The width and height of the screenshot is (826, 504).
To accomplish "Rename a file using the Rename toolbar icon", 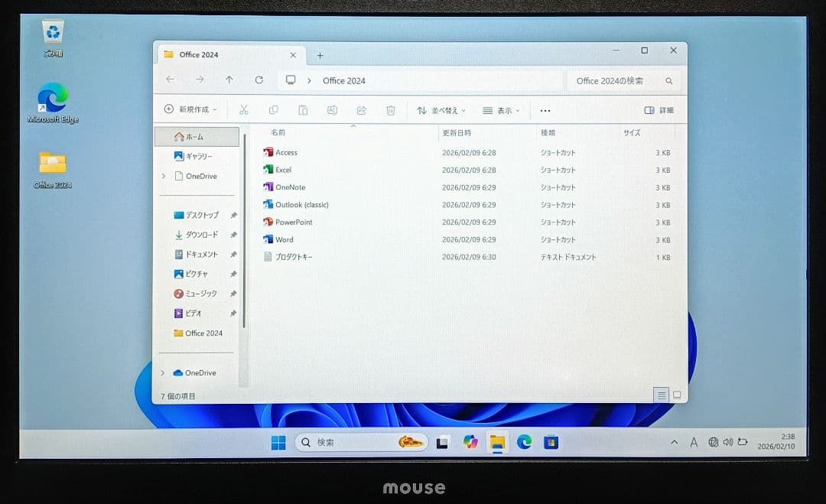I will click(x=332, y=110).
